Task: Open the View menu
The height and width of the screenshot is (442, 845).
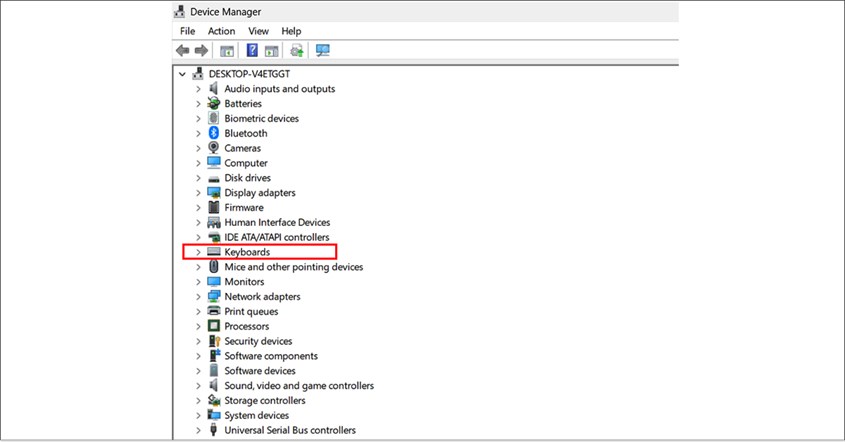Action: [x=258, y=31]
